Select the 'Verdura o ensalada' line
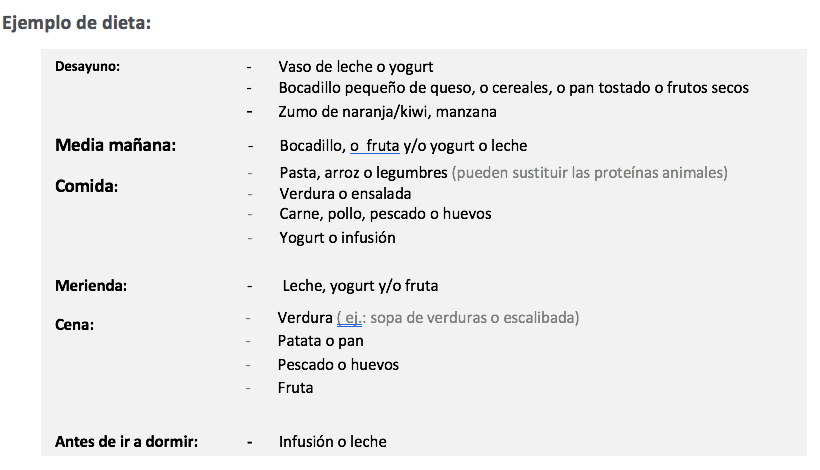Viewport: 820px width, 470px height. [345, 194]
